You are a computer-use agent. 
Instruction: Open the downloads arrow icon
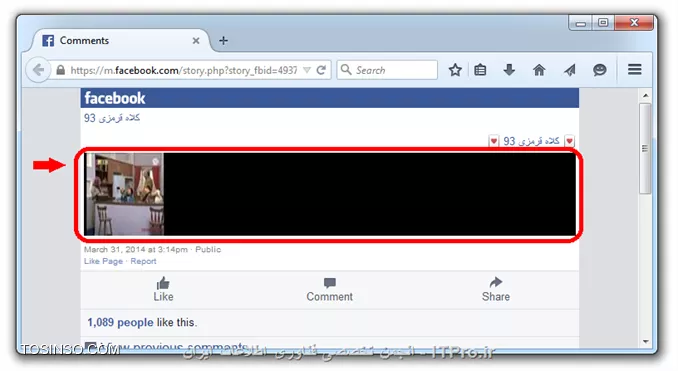pos(509,70)
